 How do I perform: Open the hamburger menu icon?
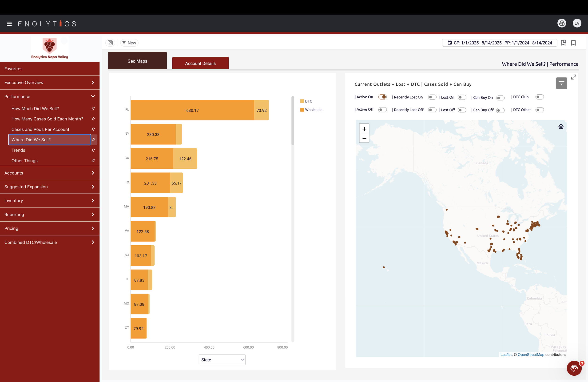(9, 24)
